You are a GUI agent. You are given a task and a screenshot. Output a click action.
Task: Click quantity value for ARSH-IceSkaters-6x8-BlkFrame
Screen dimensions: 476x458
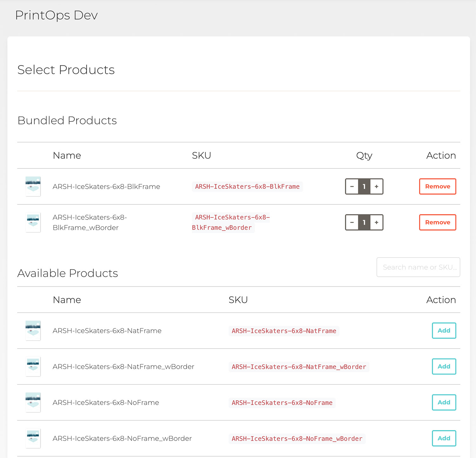(x=364, y=186)
